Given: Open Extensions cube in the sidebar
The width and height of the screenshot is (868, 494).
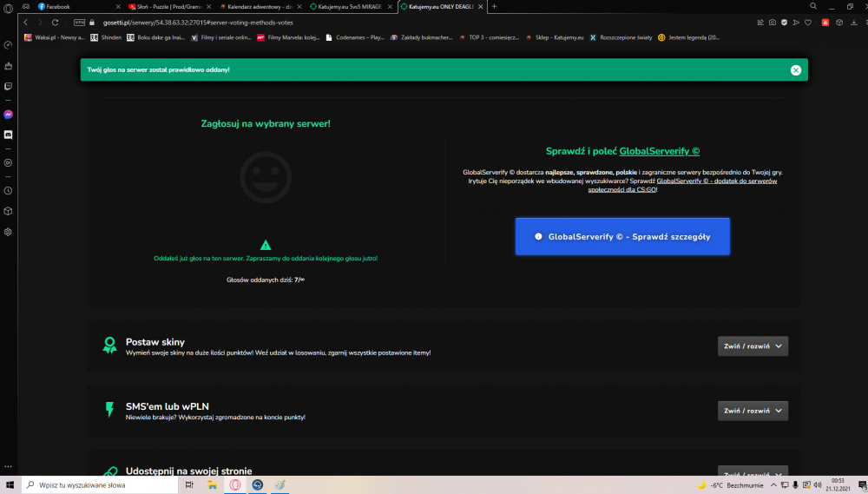Looking at the screenshot, I should [8, 211].
